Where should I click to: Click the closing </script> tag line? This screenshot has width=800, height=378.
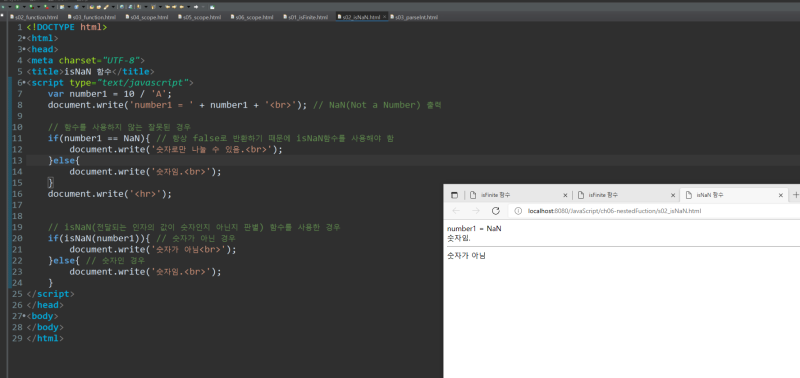[51, 294]
